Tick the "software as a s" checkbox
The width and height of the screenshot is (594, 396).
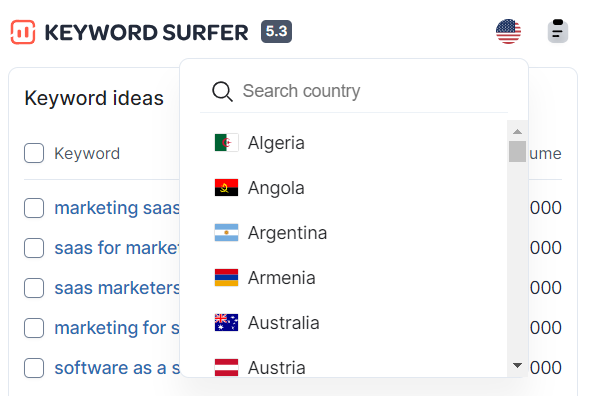[34, 368]
